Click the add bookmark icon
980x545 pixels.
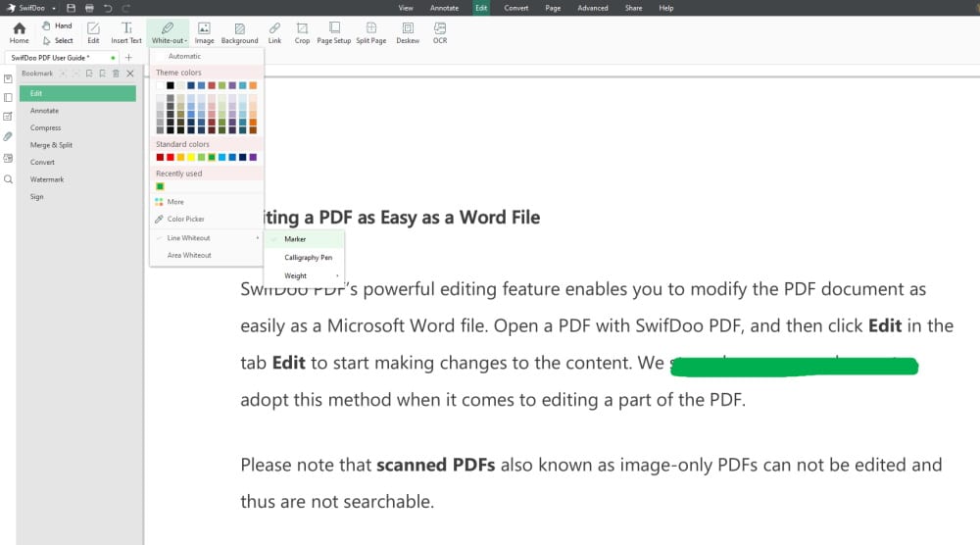pyautogui.click(x=89, y=74)
